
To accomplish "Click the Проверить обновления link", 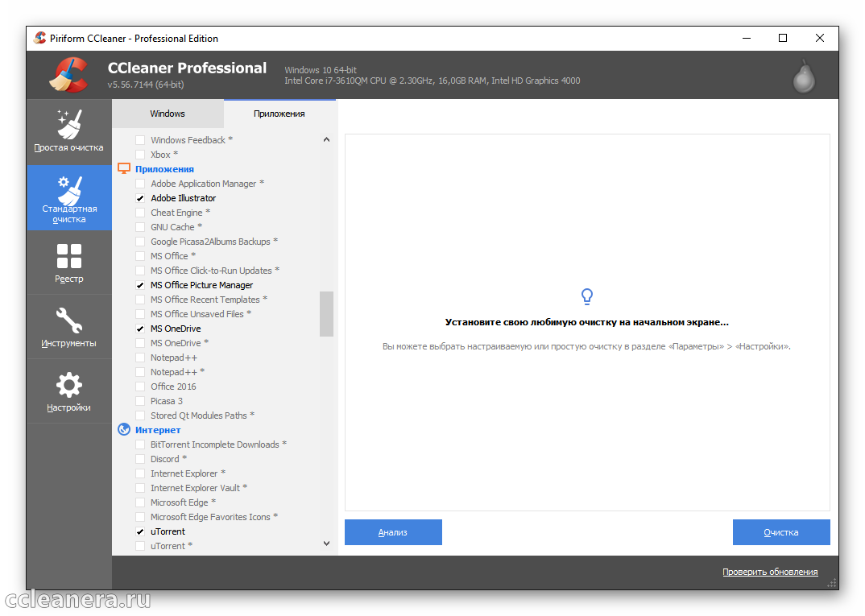I will (x=769, y=572).
